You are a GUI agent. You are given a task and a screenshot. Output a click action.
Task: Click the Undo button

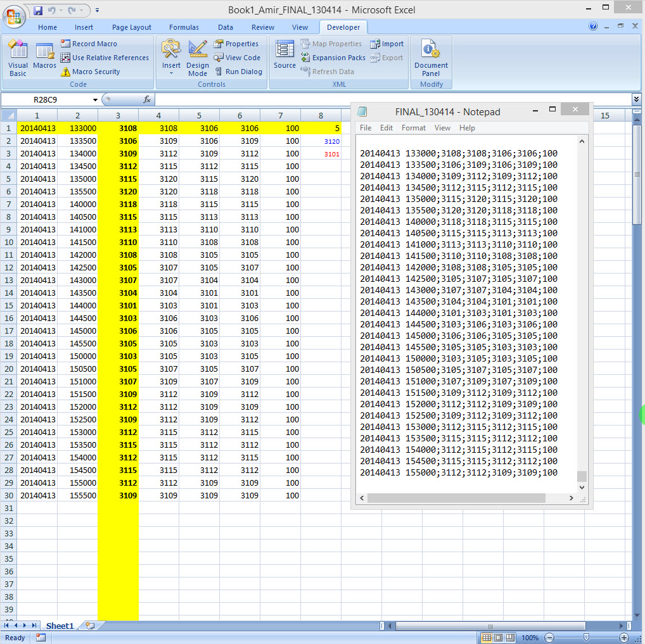52,10
